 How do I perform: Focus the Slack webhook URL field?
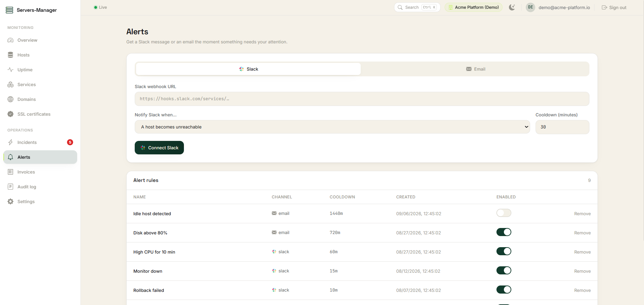tap(362, 99)
